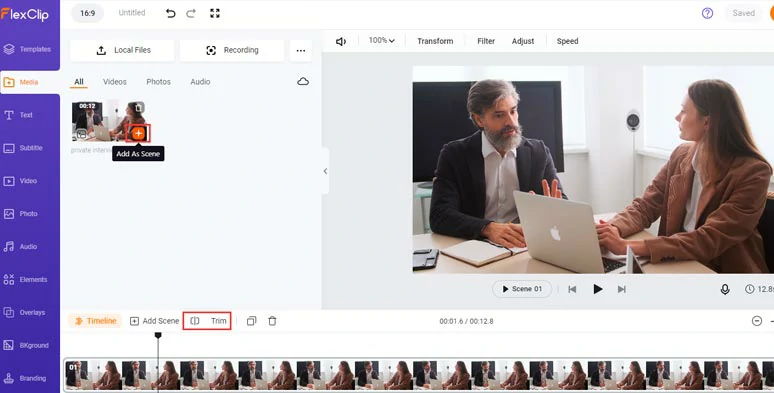The height and width of the screenshot is (393, 774).
Task: Open the 100% volume dropdown
Action: point(382,41)
